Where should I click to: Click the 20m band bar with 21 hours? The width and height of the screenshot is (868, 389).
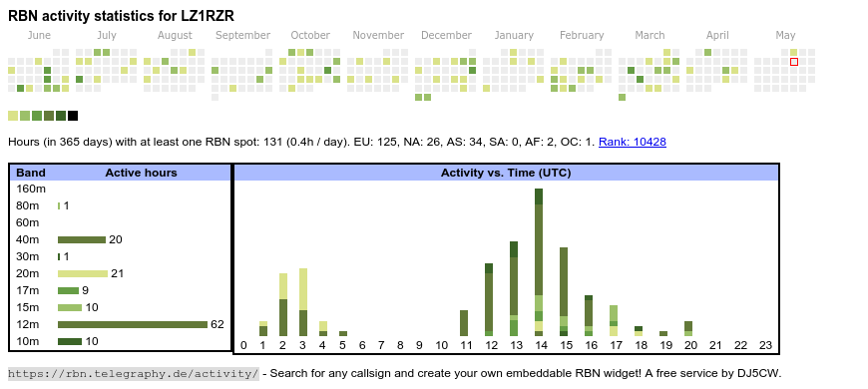(x=83, y=274)
